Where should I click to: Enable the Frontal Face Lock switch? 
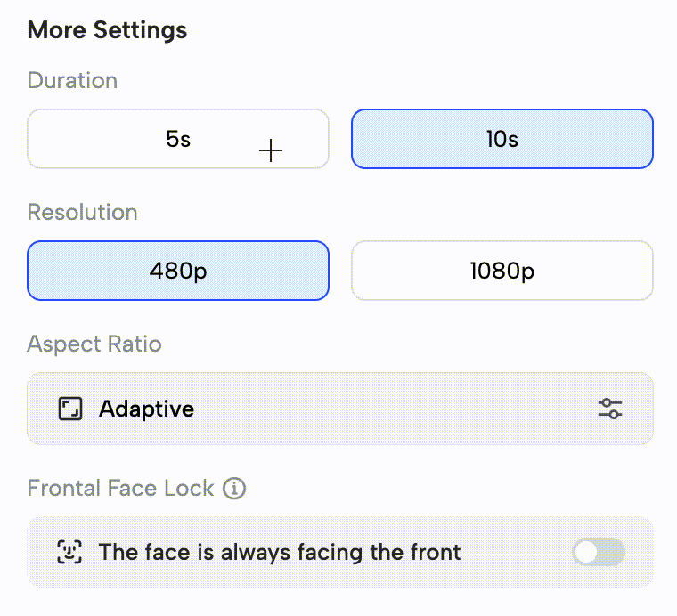598,552
